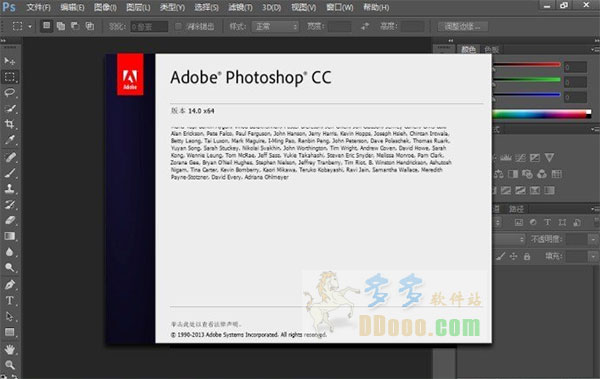
Task: Select the Pen tool
Action: tap(10, 284)
